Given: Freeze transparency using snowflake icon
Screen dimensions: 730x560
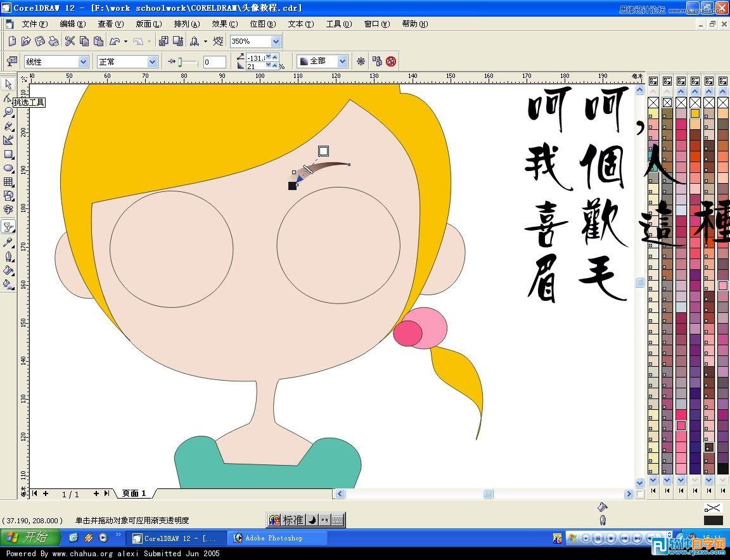Looking at the screenshot, I should coord(361,61).
